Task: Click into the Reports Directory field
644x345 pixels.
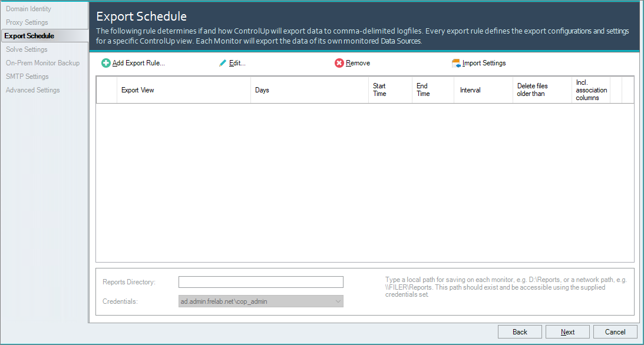Action: [260, 282]
